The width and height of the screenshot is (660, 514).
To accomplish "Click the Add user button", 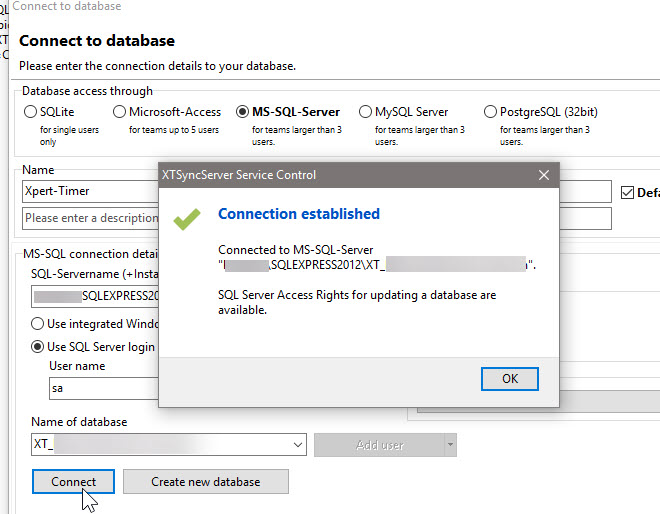I will [x=379, y=445].
